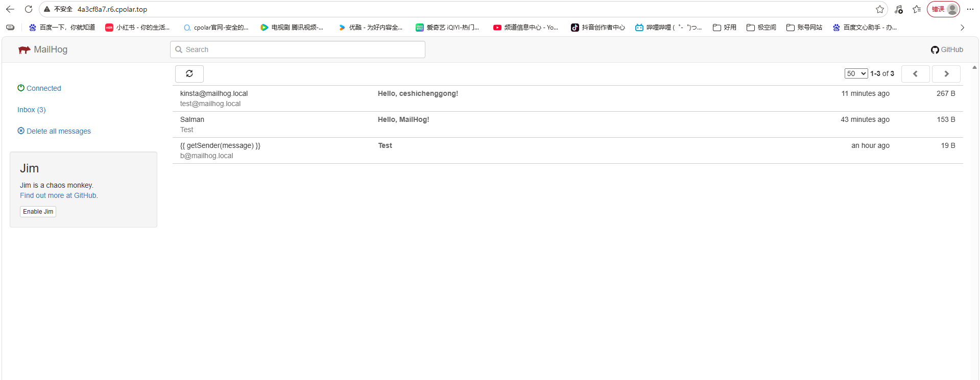Go to previous page of messages

[x=915, y=74]
